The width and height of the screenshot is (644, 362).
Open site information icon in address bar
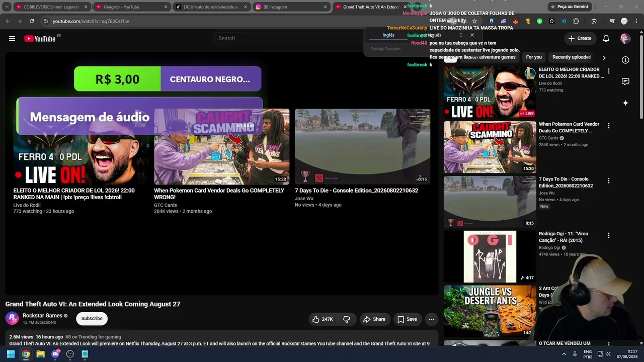click(46, 21)
